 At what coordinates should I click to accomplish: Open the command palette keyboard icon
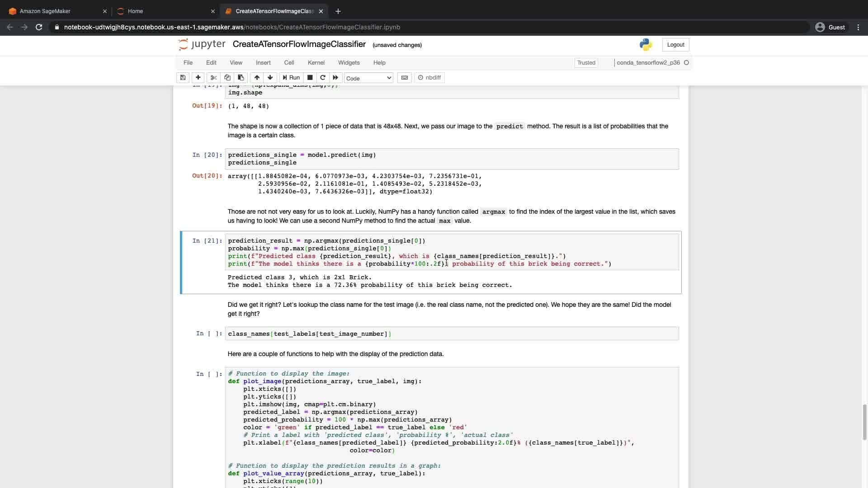pyautogui.click(x=405, y=78)
